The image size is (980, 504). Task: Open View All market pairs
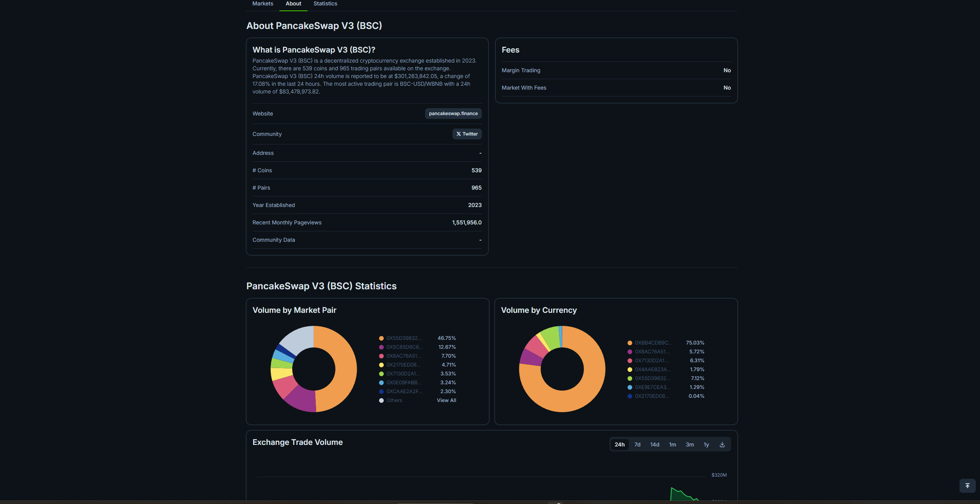446,400
